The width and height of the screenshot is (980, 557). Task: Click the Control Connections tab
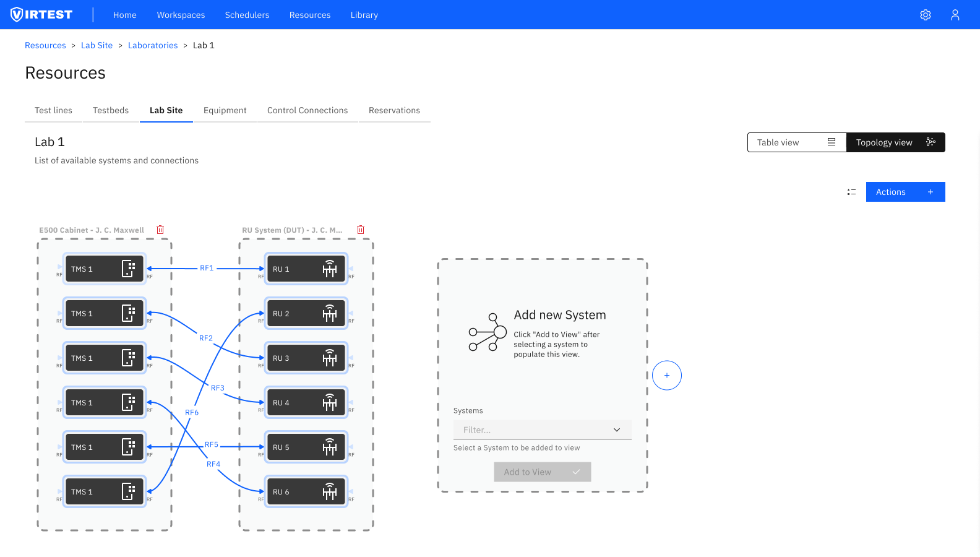pos(307,111)
